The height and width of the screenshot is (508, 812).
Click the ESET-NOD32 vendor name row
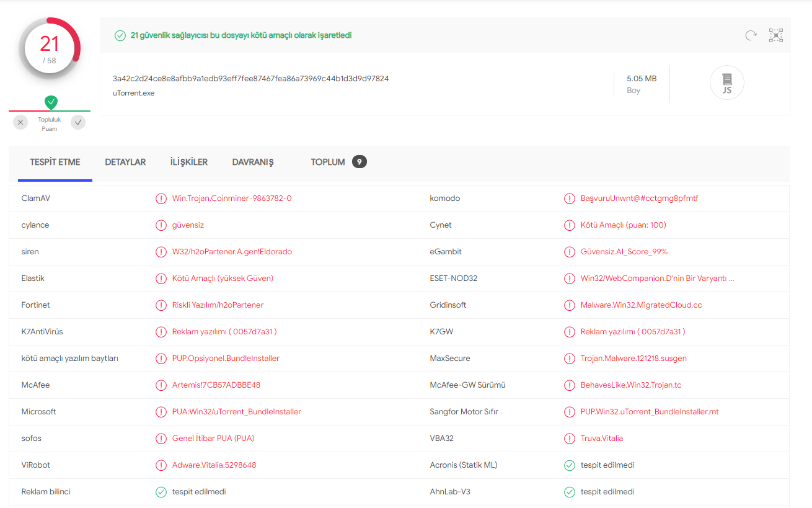[454, 279]
